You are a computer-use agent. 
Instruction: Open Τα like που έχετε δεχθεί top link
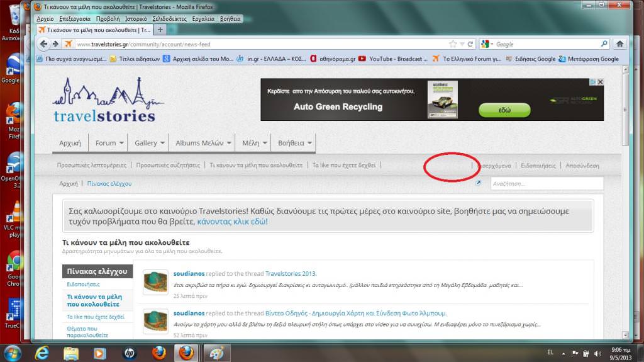click(344, 165)
